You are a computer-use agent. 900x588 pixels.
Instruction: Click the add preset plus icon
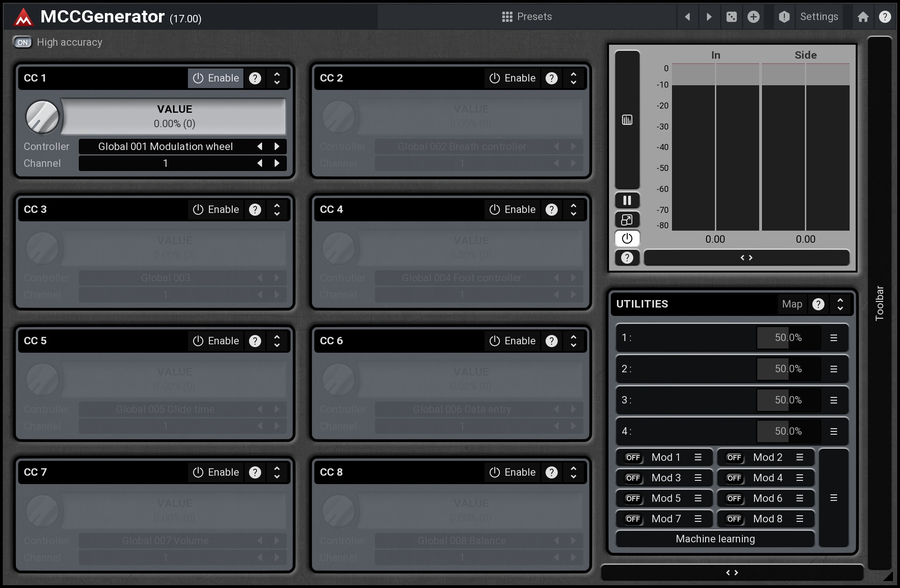point(754,17)
